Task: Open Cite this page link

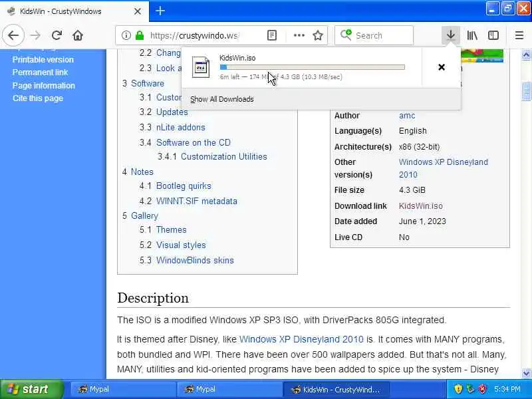Action: 38,98
